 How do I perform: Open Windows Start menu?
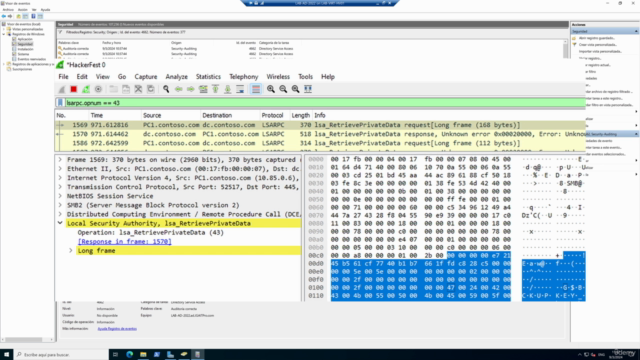pos(7,354)
